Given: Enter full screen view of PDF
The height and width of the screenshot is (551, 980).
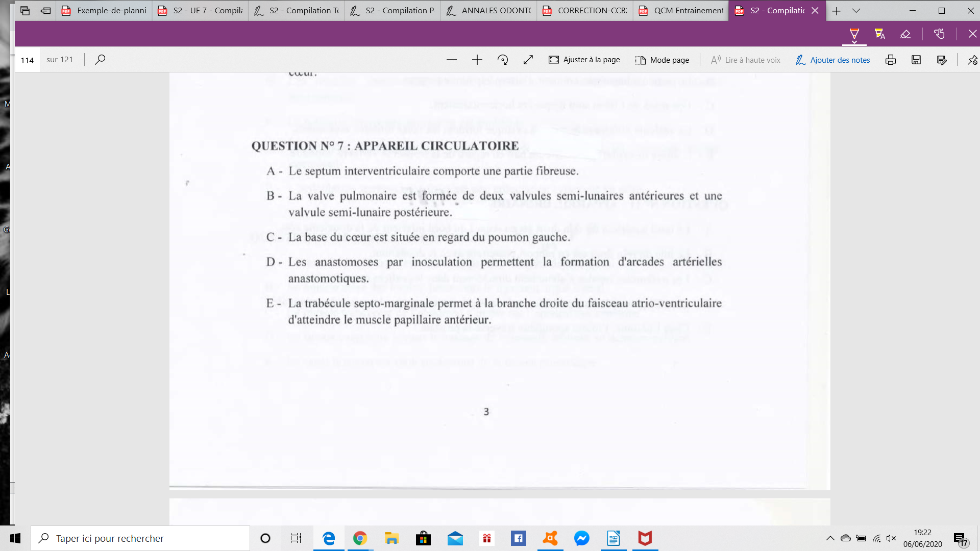Looking at the screenshot, I should (x=528, y=60).
